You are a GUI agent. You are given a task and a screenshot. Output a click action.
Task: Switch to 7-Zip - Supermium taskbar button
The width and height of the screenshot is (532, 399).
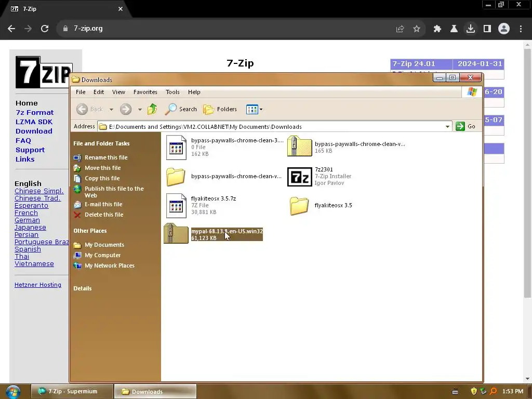[72, 391]
